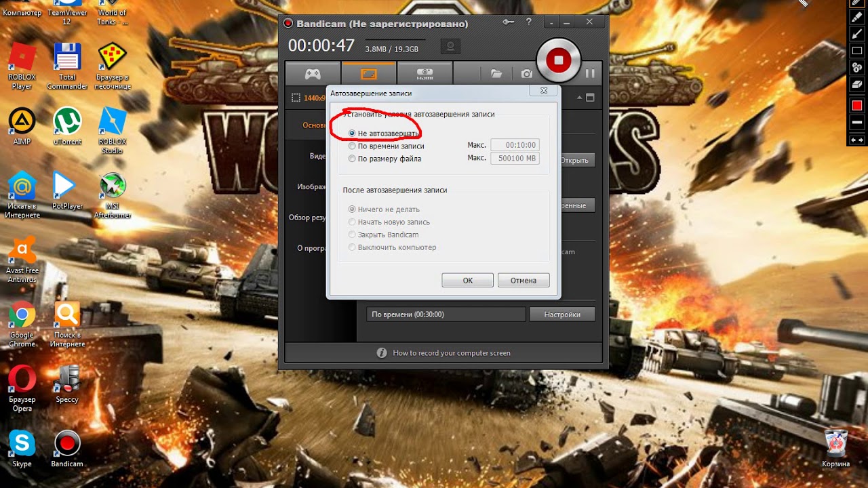
Task: Select 'По размеру файла' radio button
Action: coord(352,159)
